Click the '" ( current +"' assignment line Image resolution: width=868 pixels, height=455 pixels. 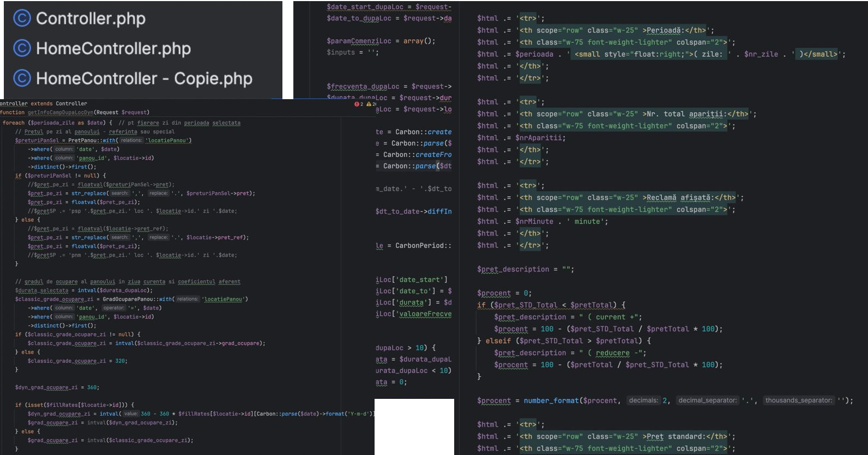click(x=568, y=317)
